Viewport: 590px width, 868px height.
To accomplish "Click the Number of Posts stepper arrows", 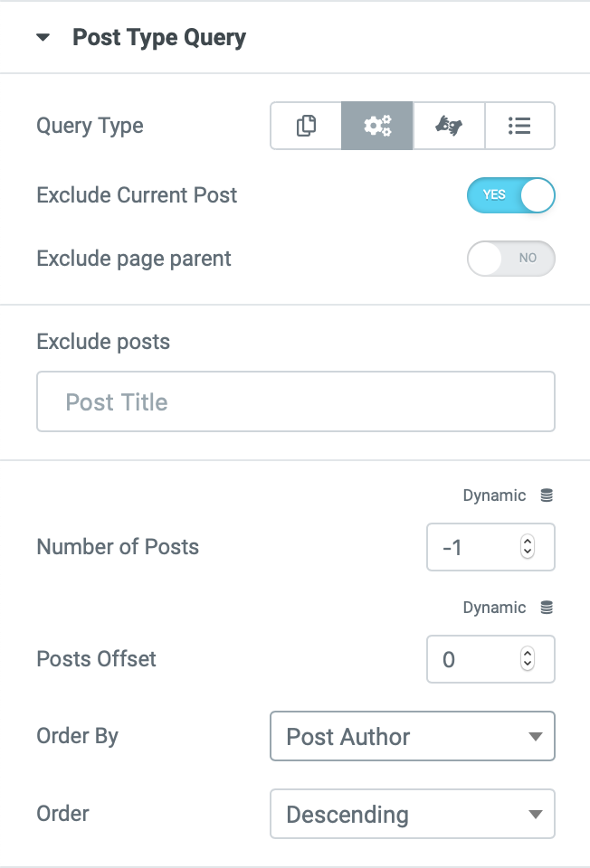I will click(528, 547).
